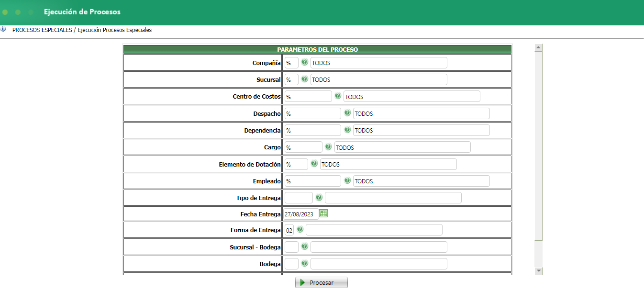644x303 pixels.
Task: Open the lookup icon for Despacho
Action: point(347,113)
